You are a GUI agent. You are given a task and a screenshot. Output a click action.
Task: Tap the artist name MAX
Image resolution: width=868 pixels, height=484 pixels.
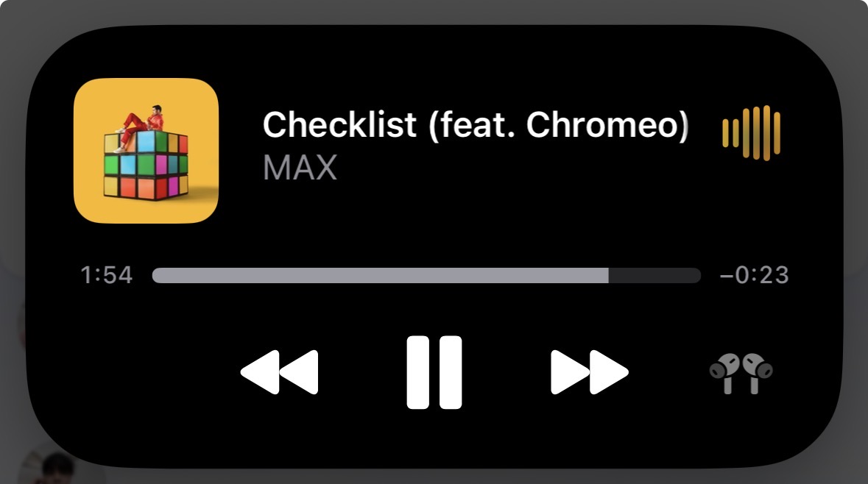pyautogui.click(x=300, y=168)
